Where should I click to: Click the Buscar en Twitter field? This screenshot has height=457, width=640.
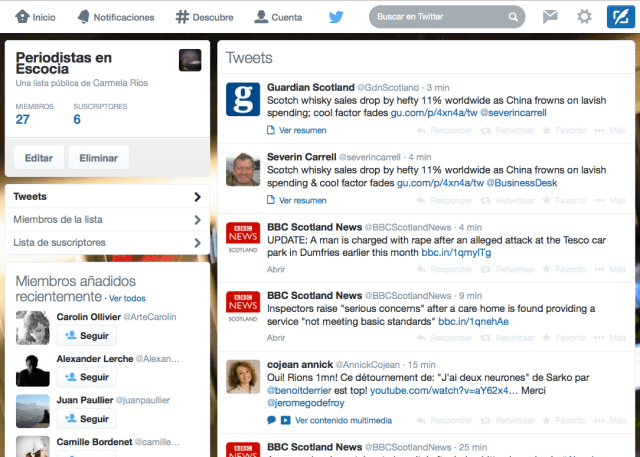438,17
